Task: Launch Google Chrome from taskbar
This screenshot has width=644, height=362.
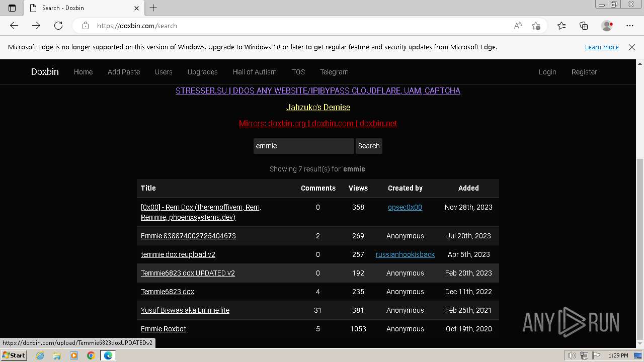Action: click(91, 355)
